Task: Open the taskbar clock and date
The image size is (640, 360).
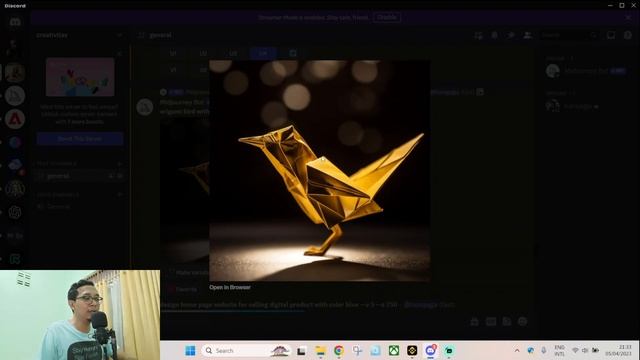Action: [619, 351]
